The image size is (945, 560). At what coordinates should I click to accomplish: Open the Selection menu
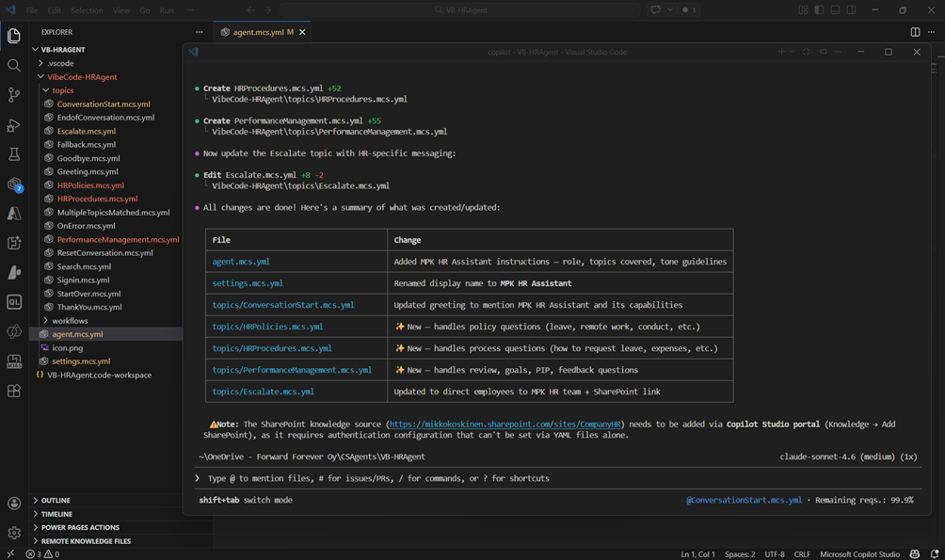(87, 10)
